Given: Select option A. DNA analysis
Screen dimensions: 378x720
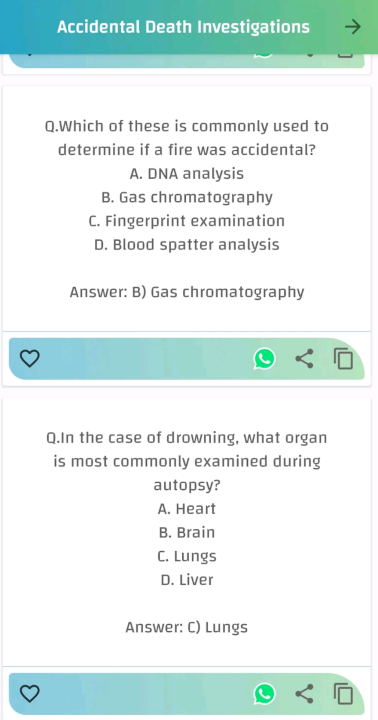Looking at the screenshot, I should click(187, 174).
